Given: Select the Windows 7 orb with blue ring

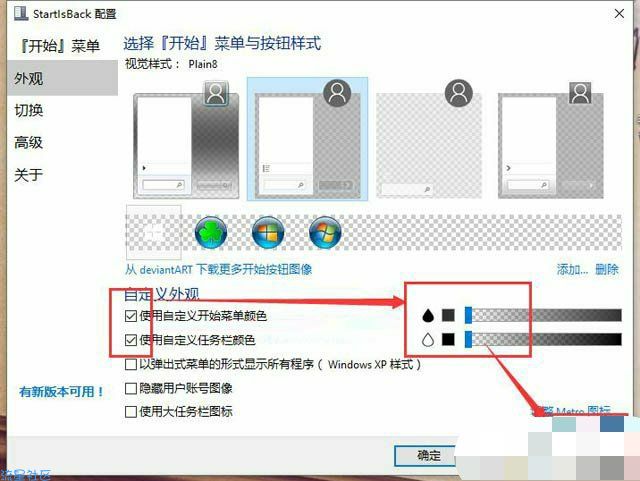Looking at the screenshot, I should pyautogui.click(x=268, y=233).
